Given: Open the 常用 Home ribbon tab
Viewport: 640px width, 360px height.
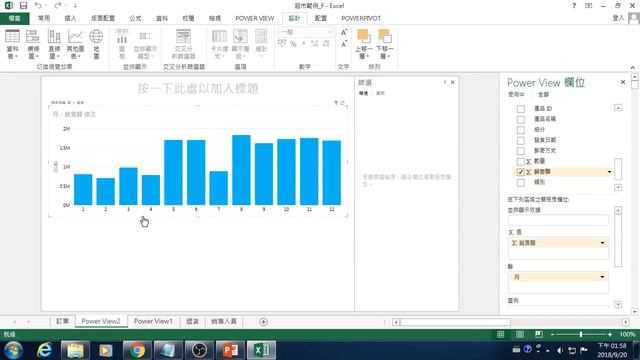Looking at the screenshot, I should [x=44, y=18].
